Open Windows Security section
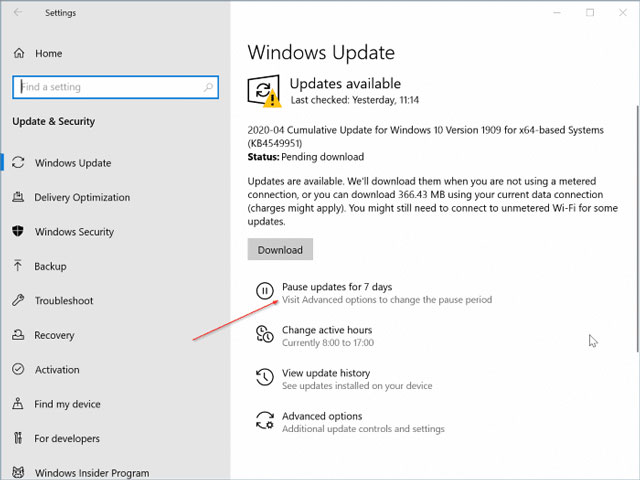Screen dimensions: 640x480 74,231
